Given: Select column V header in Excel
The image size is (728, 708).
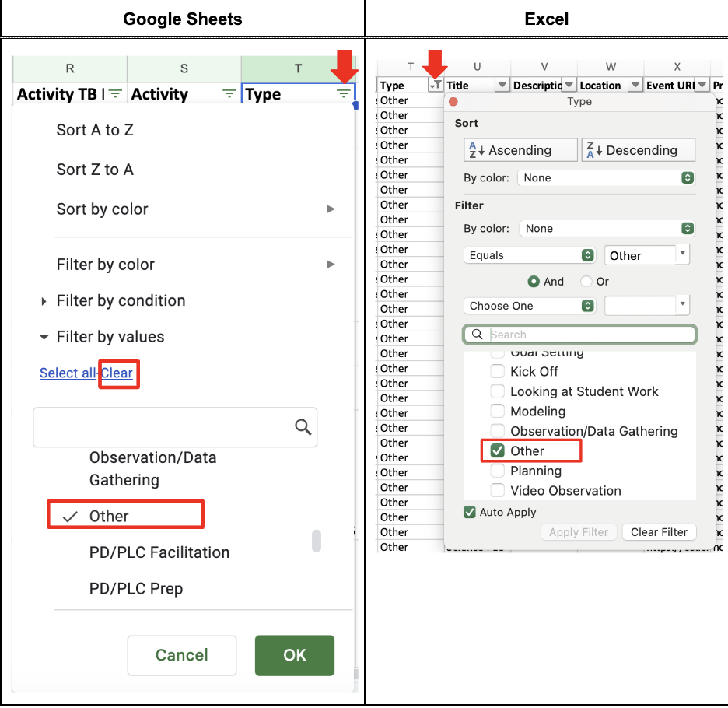Looking at the screenshot, I should (x=544, y=67).
